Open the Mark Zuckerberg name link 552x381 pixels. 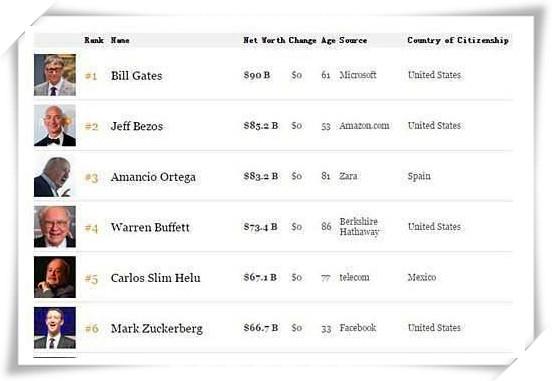coord(157,329)
